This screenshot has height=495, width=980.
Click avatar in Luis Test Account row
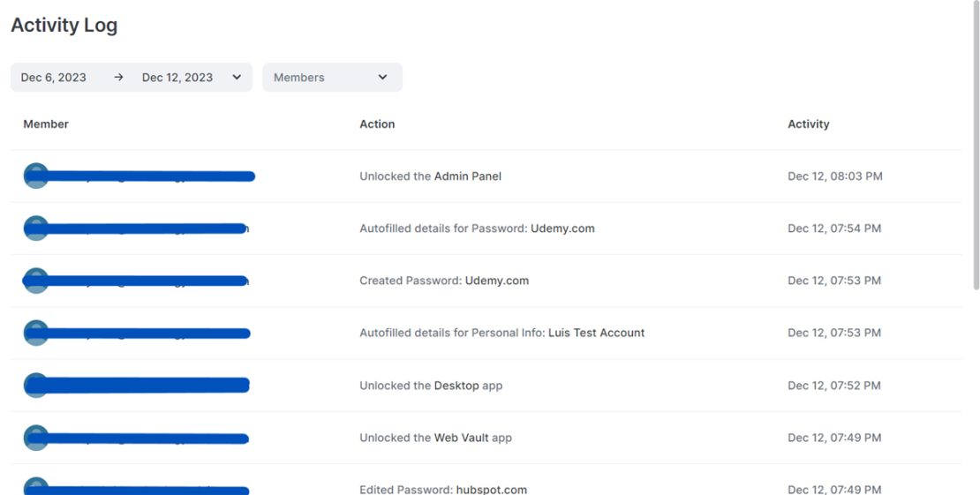[x=35, y=333]
